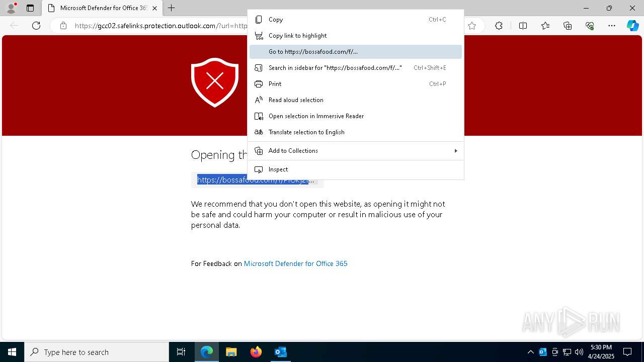
Task: Close the Microsoft Defender for Office 365 tab
Action: click(x=154, y=8)
